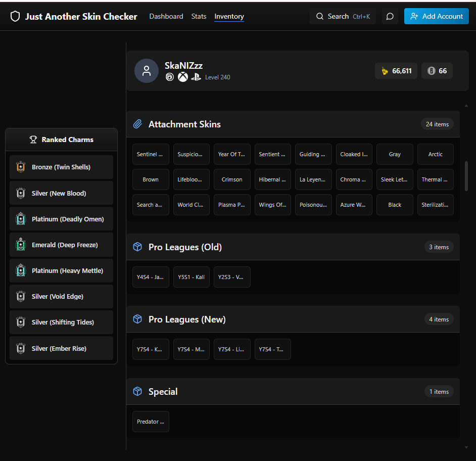The width and height of the screenshot is (476, 461).
Task: Pick the Thermal attachment skin
Action: tap(435, 179)
